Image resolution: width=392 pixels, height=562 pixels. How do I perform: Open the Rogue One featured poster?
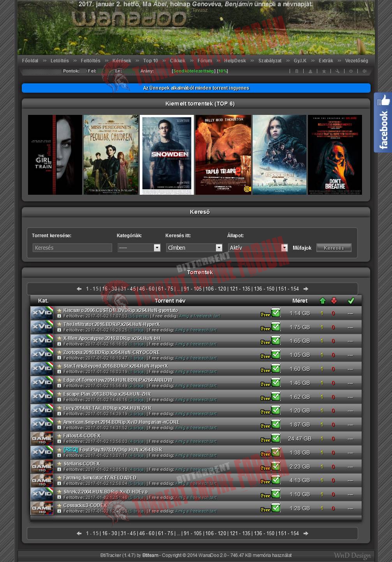click(279, 155)
